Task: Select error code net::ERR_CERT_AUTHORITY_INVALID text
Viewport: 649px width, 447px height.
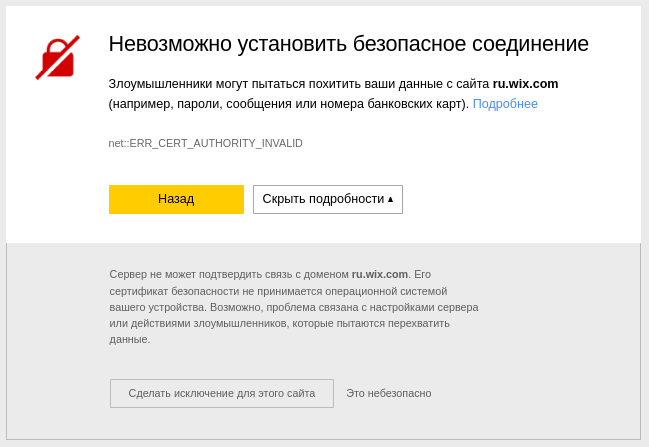Action: coord(205,143)
